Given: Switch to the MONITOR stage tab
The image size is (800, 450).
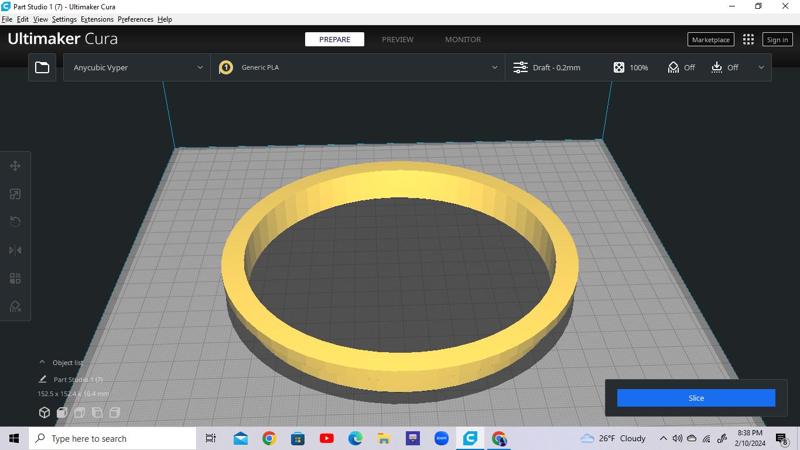Looking at the screenshot, I should click(x=463, y=39).
